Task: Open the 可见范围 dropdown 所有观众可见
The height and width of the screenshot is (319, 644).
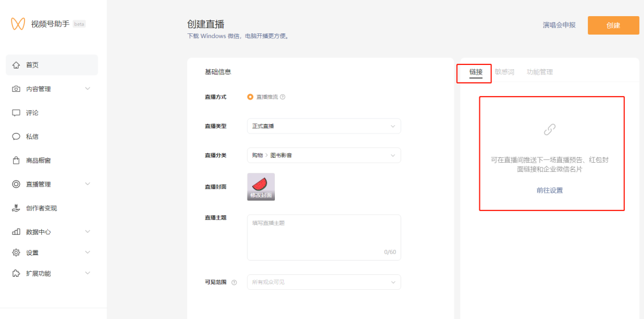Action: (324, 282)
